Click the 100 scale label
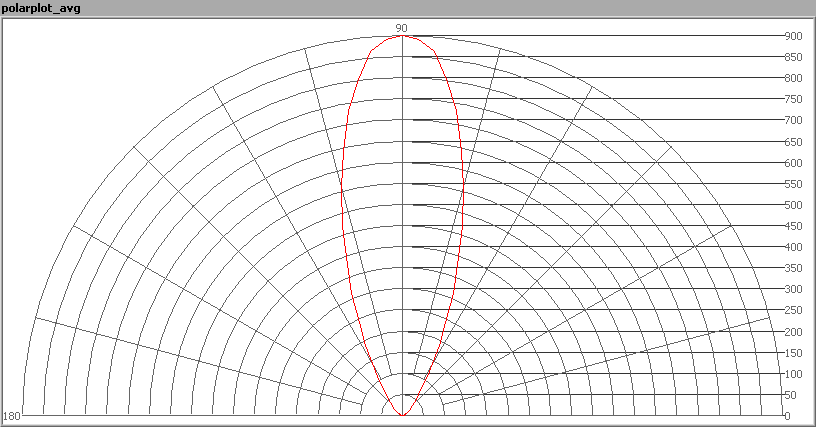This screenshot has width=816, height=427. [793, 374]
